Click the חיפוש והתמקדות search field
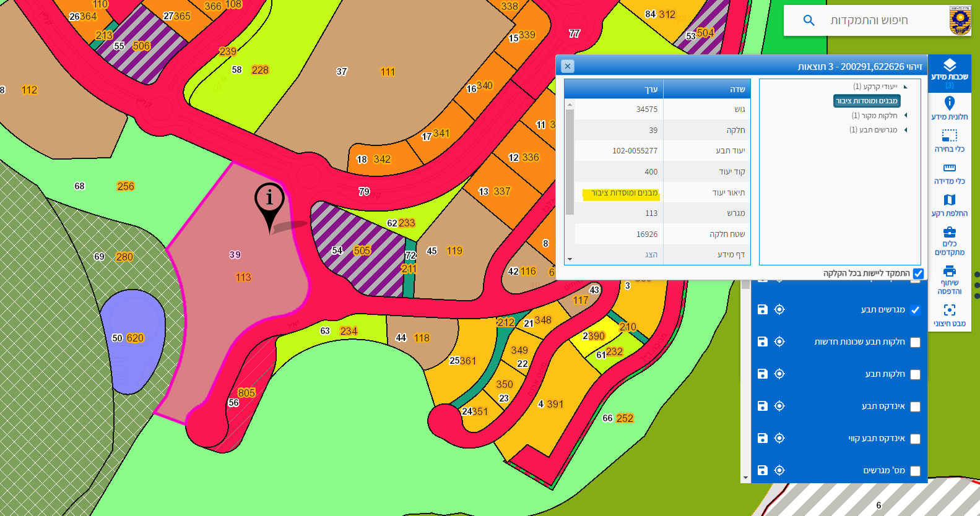This screenshot has height=516, width=980. [x=869, y=20]
